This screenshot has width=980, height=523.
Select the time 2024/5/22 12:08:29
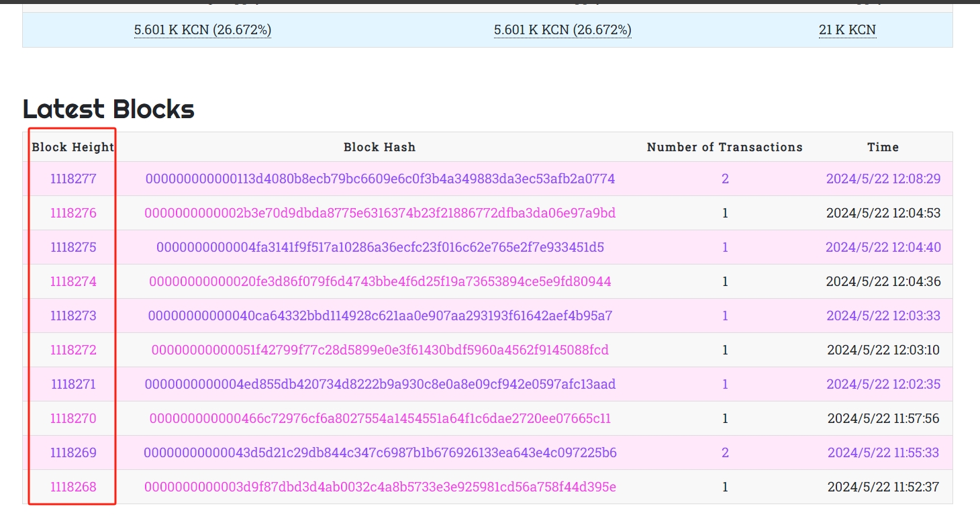click(883, 179)
